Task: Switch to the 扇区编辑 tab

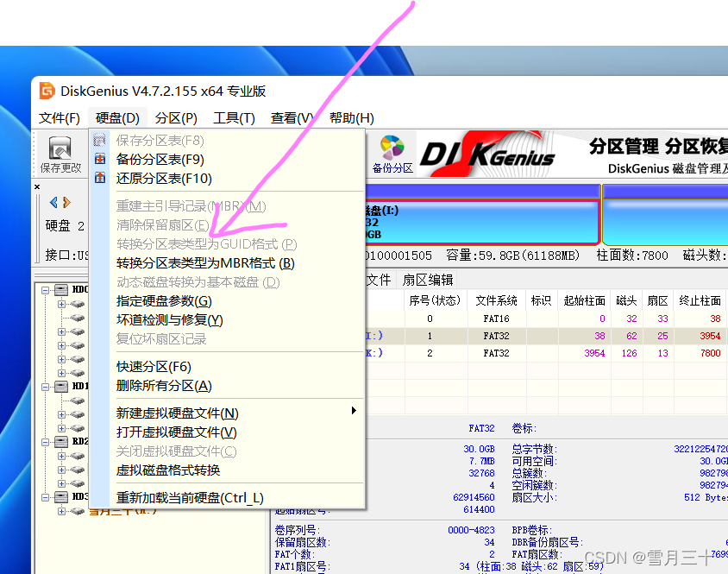Action: tap(427, 280)
